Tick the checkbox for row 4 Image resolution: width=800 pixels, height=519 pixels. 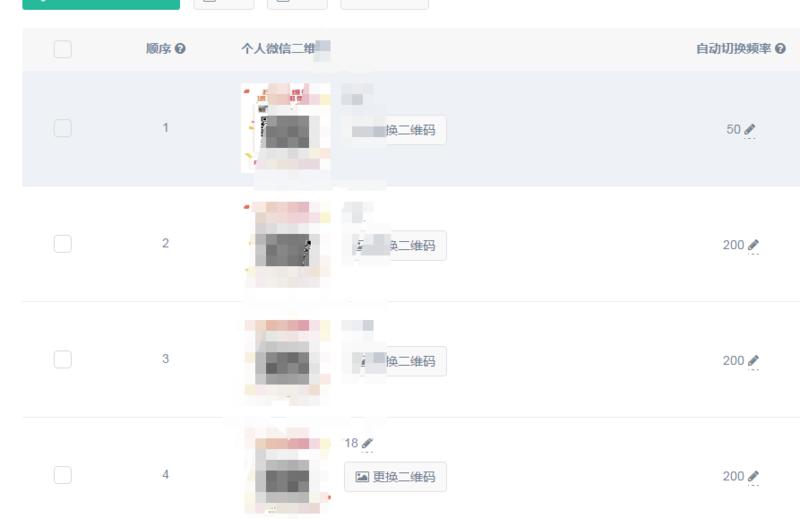click(62, 475)
